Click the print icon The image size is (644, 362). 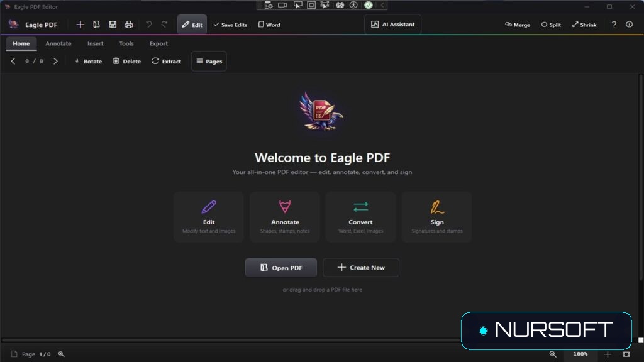tap(128, 25)
